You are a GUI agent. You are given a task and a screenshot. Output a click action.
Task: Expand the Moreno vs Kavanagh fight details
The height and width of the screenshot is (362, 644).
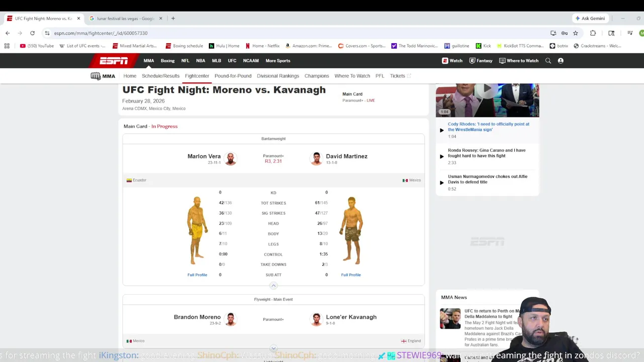coord(273,348)
